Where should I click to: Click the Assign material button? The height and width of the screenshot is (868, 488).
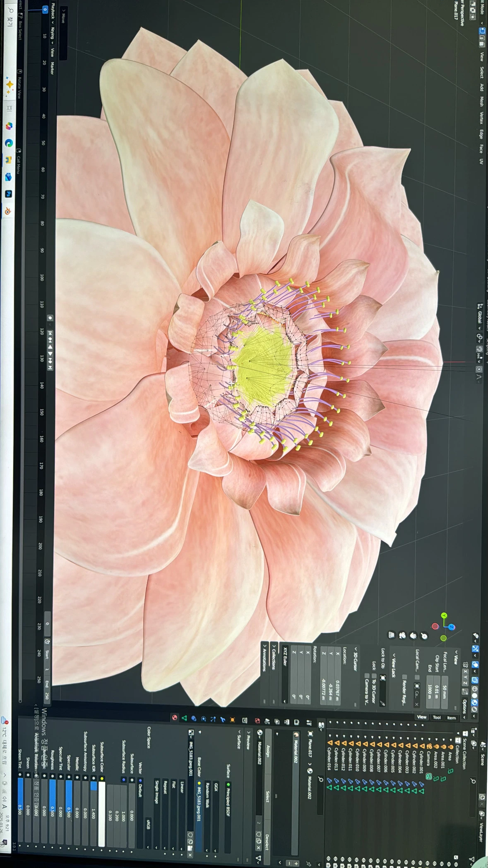(268, 751)
